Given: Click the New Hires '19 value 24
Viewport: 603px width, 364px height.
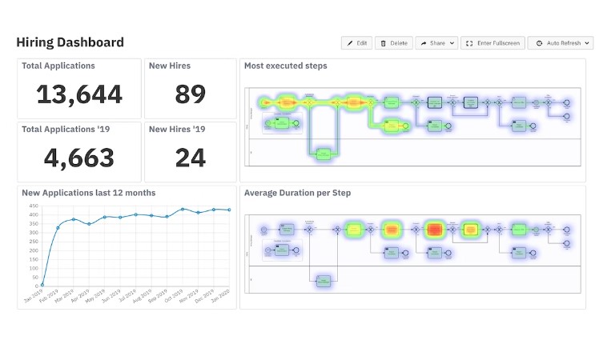Looking at the screenshot, I should 191,158.
